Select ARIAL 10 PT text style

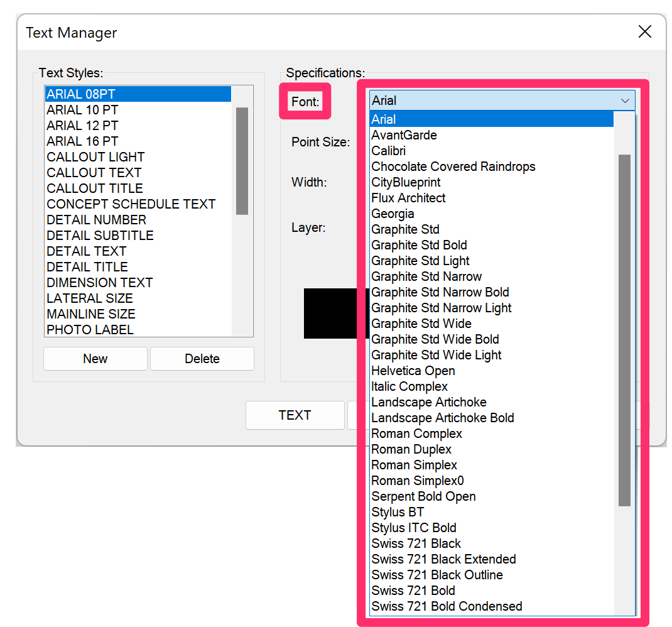click(x=138, y=110)
